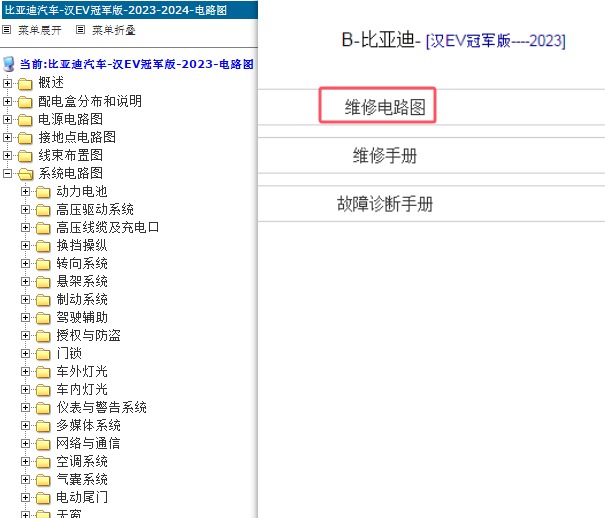Image resolution: width=605 pixels, height=518 pixels.
Task: Select the 门锁 tree label
Action: click(x=69, y=354)
